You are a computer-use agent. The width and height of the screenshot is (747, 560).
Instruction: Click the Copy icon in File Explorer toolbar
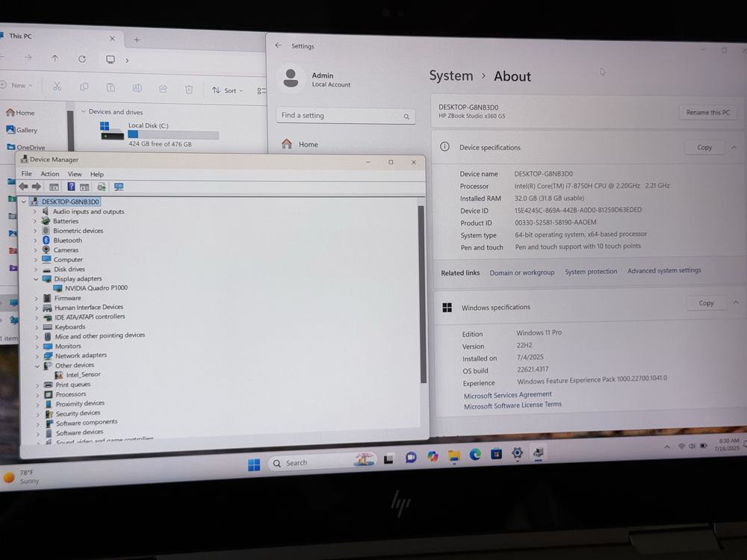pyautogui.click(x=84, y=87)
